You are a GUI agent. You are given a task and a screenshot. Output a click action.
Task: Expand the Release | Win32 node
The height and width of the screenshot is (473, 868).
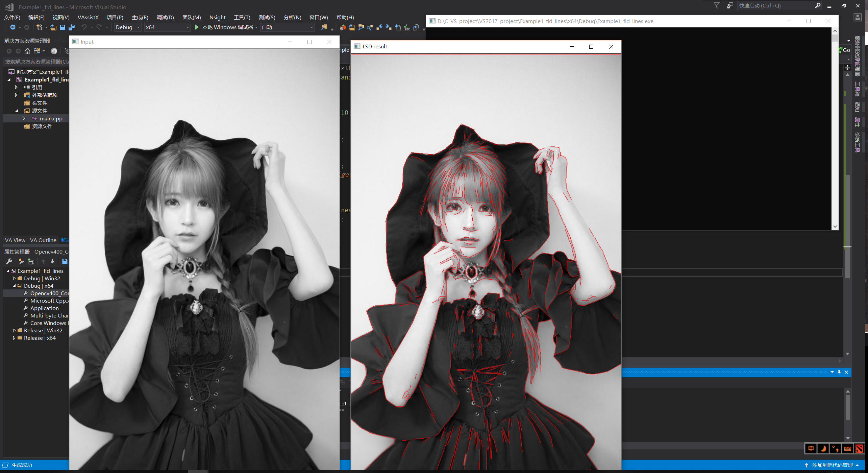click(x=14, y=330)
